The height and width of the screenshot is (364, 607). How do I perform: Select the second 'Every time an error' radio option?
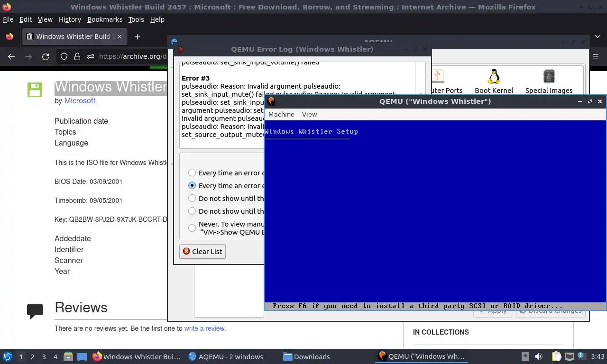(192, 185)
